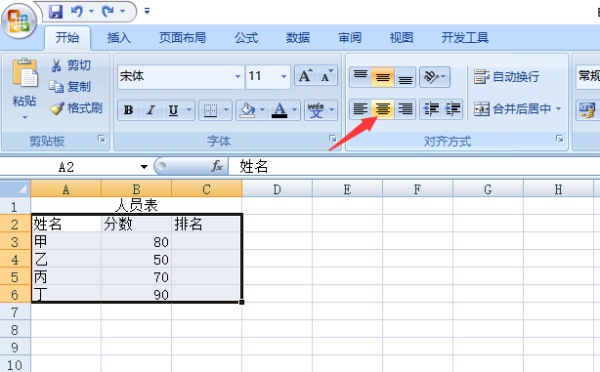Decrease font size with the small A
The width and height of the screenshot is (600, 372).
click(326, 75)
